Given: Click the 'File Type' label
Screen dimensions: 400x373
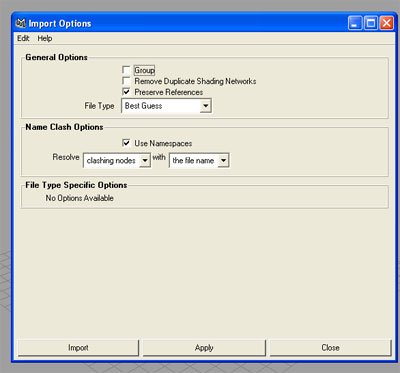Looking at the screenshot, I should point(99,106).
